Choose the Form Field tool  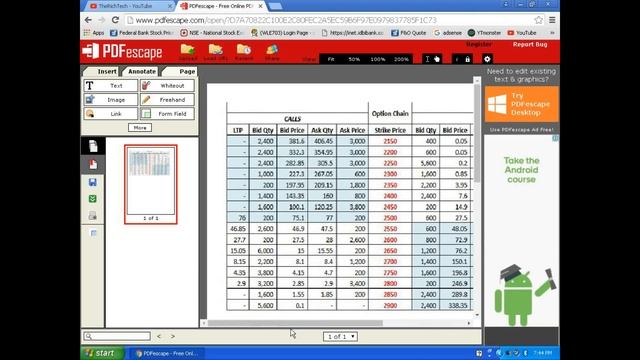click(x=167, y=113)
